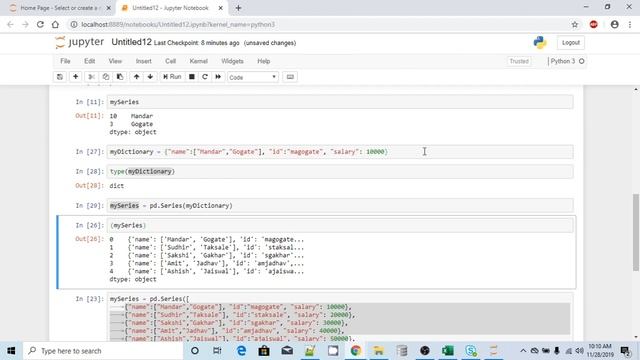Open the Insert menu
This screenshot has width=640, height=360.
click(143, 61)
